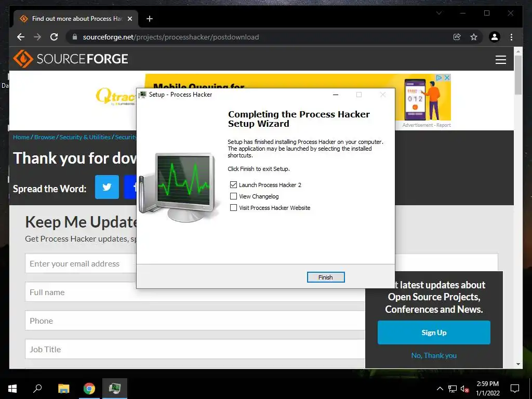View site info via the padlock icon
Viewport: 532px width, 399px height.
(x=75, y=37)
